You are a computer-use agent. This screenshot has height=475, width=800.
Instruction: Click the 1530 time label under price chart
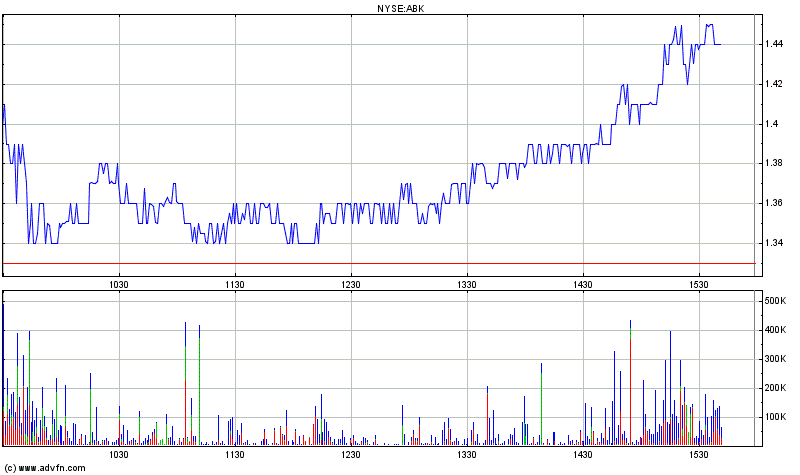(698, 285)
